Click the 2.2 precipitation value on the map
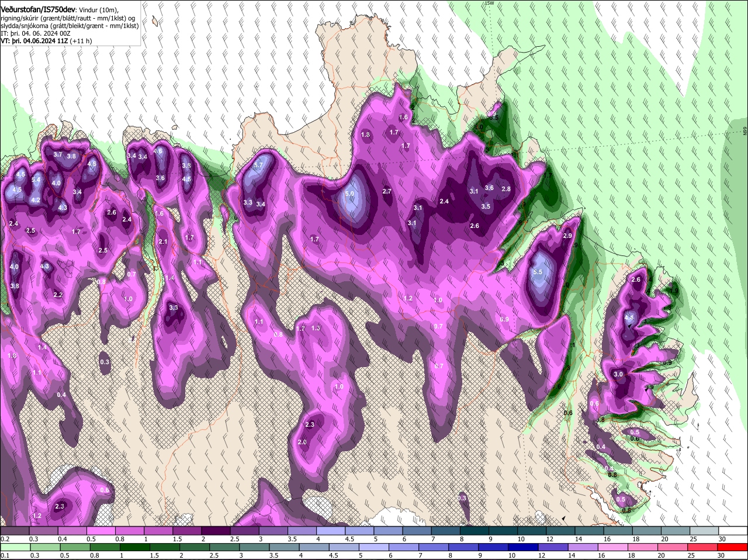The height and width of the screenshot is (560, 748). (58, 295)
